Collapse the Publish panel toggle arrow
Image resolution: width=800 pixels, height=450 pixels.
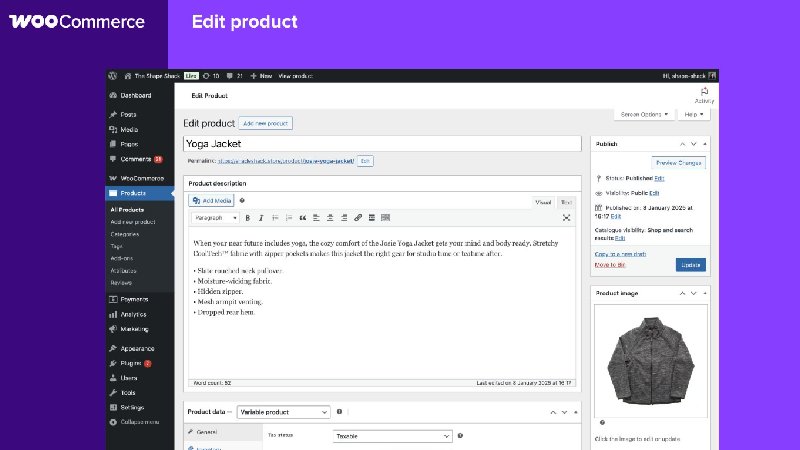click(x=705, y=144)
